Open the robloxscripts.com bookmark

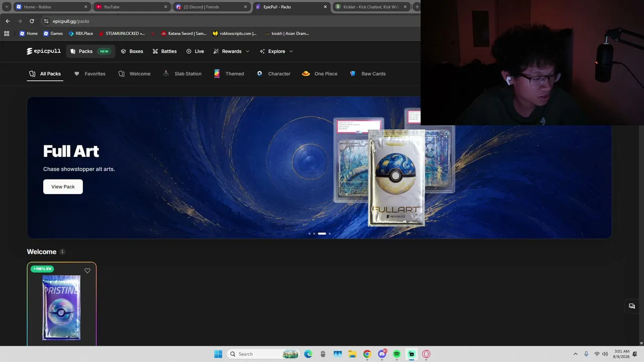click(x=234, y=34)
